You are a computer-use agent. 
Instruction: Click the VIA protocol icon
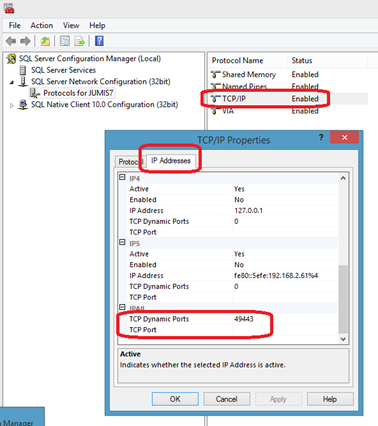pyautogui.click(x=216, y=111)
